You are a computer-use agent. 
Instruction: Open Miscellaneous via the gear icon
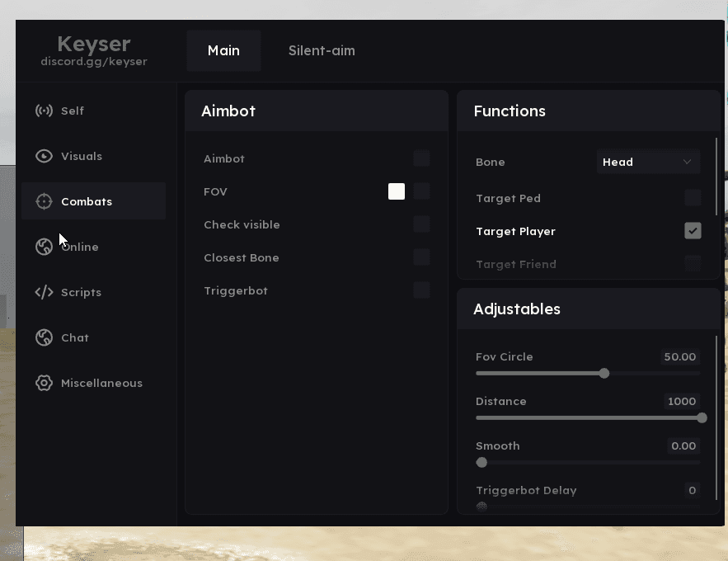(44, 383)
